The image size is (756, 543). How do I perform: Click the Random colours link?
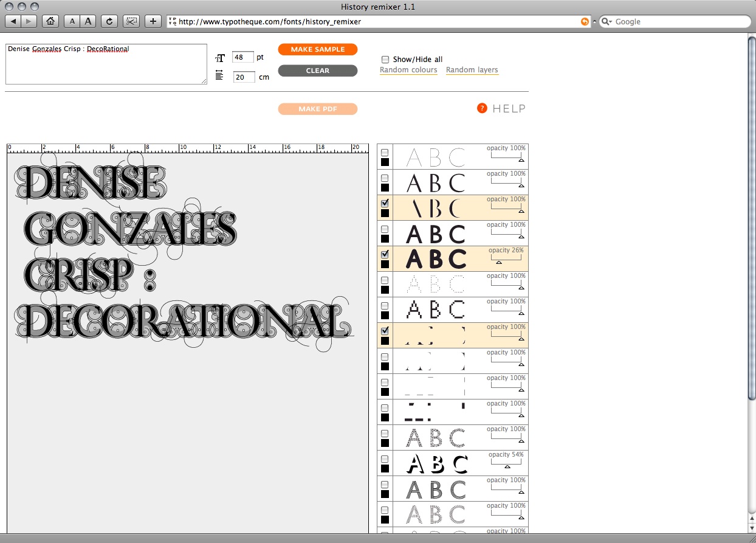click(408, 70)
